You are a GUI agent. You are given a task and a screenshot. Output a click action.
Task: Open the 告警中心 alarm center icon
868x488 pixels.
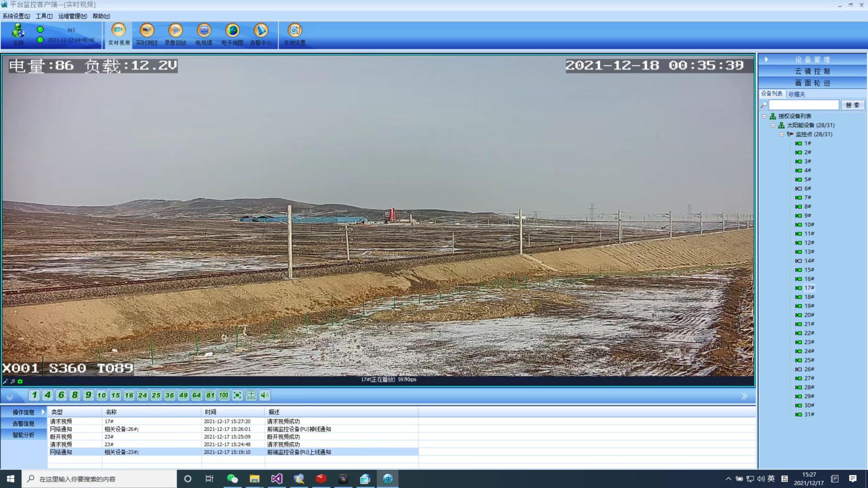point(261,31)
